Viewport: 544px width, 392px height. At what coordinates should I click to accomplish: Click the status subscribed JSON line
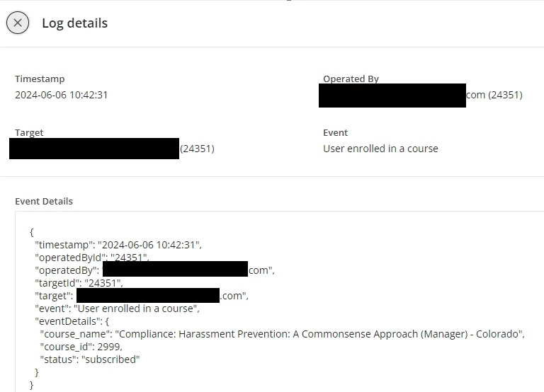pos(90,359)
